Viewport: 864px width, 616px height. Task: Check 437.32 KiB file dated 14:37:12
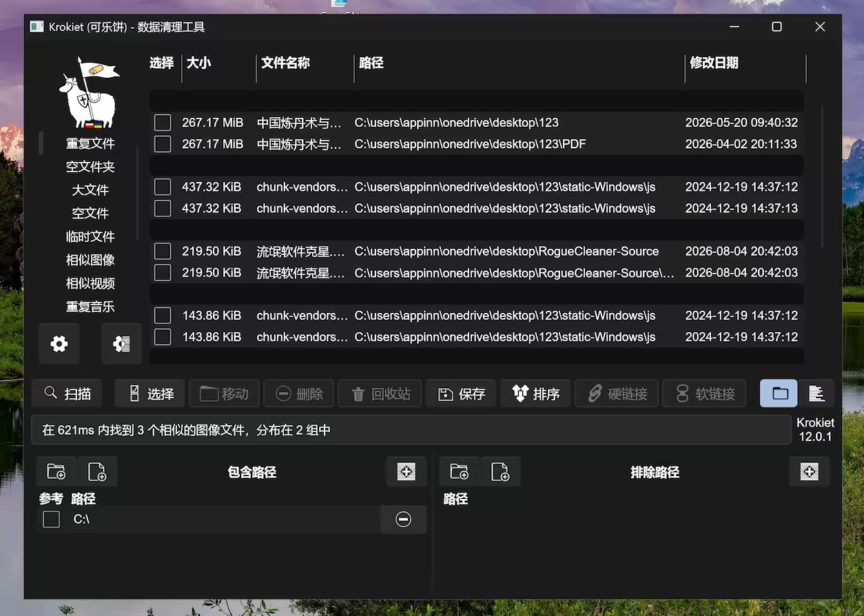click(163, 187)
